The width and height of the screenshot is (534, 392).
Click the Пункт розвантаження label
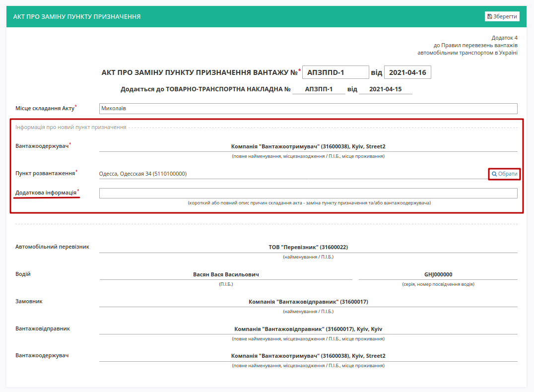pos(45,173)
